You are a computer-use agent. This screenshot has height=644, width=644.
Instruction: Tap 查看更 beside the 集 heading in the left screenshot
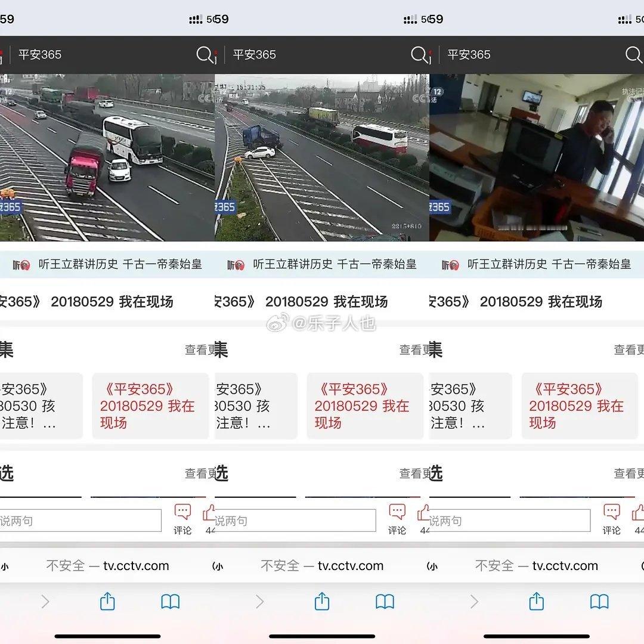[x=200, y=350]
